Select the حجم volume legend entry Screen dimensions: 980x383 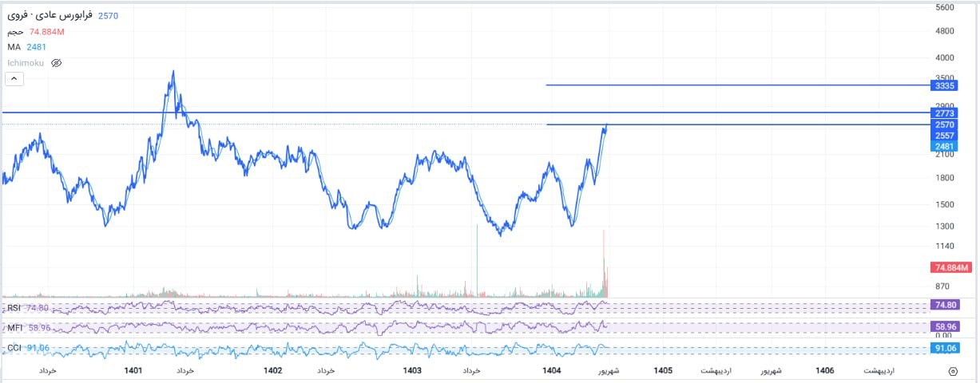pos(14,32)
